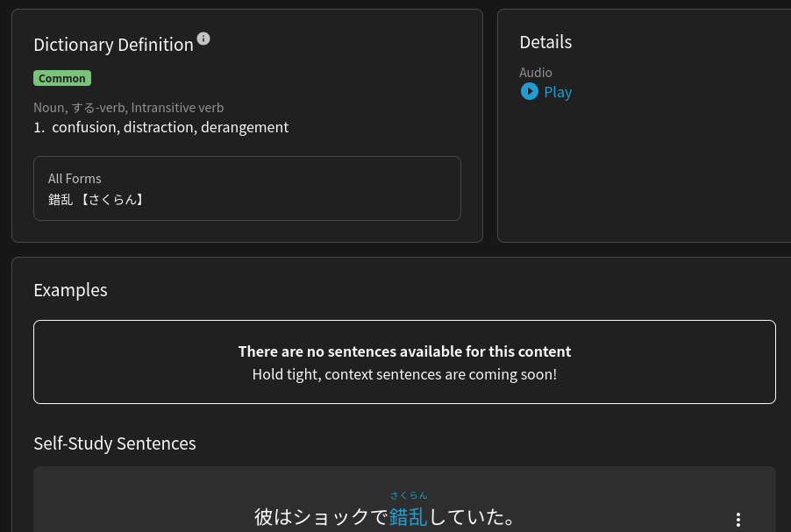
Task: Open the three-dot menu on the sentence card
Action: [738, 520]
